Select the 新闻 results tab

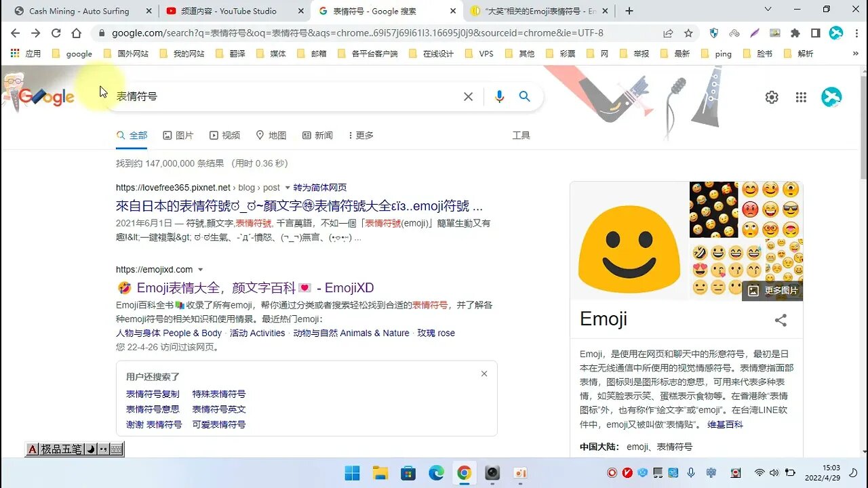tap(317, 136)
